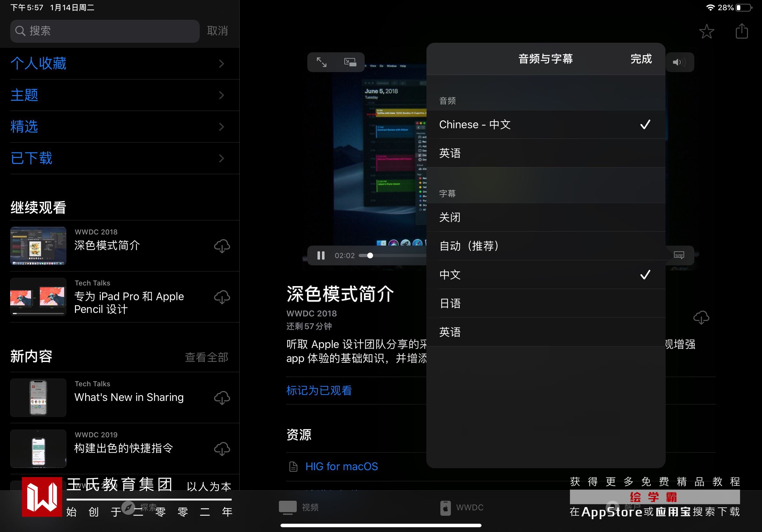Tap the subtitles icon in player bar
762x532 pixels.
tap(679, 255)
